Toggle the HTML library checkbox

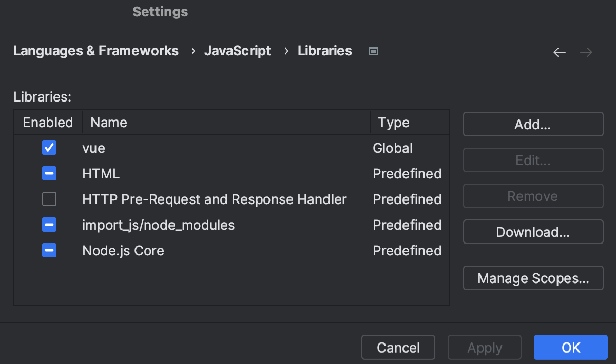pos(49,173)
